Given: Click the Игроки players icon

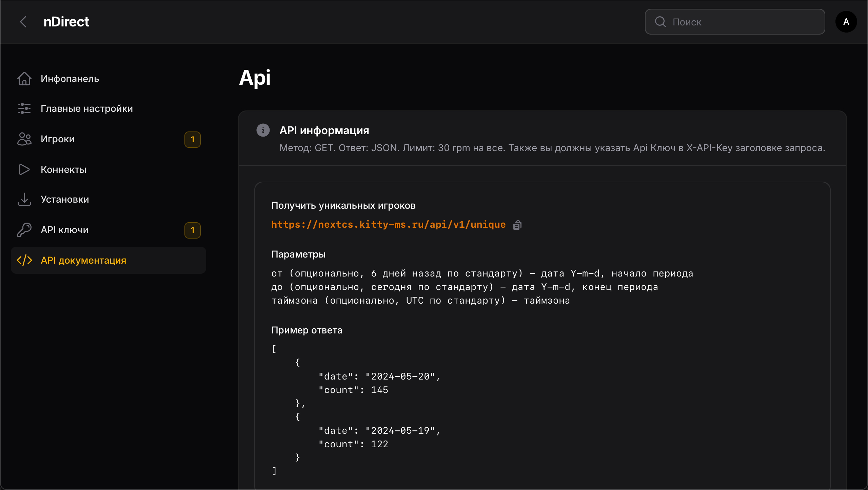Looking at the screenshot, I should tap(24, 139).
